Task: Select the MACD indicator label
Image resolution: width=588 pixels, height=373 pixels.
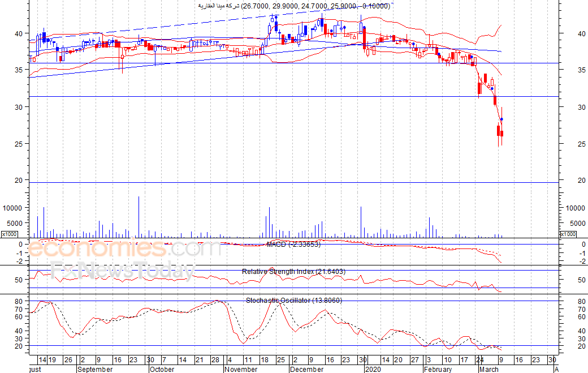Action: pos(293,245)
